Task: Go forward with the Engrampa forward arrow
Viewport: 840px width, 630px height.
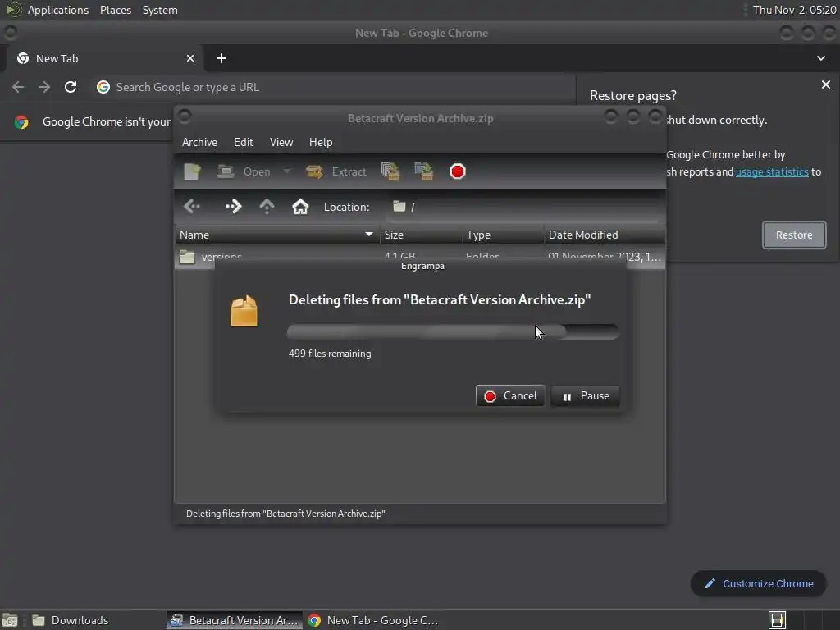Action: click(x=233, y=206)
